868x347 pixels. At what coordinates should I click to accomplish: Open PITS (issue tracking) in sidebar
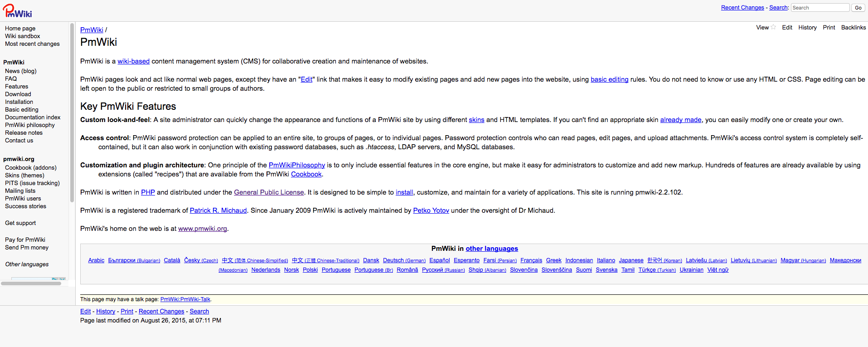(x=32, y=183)
